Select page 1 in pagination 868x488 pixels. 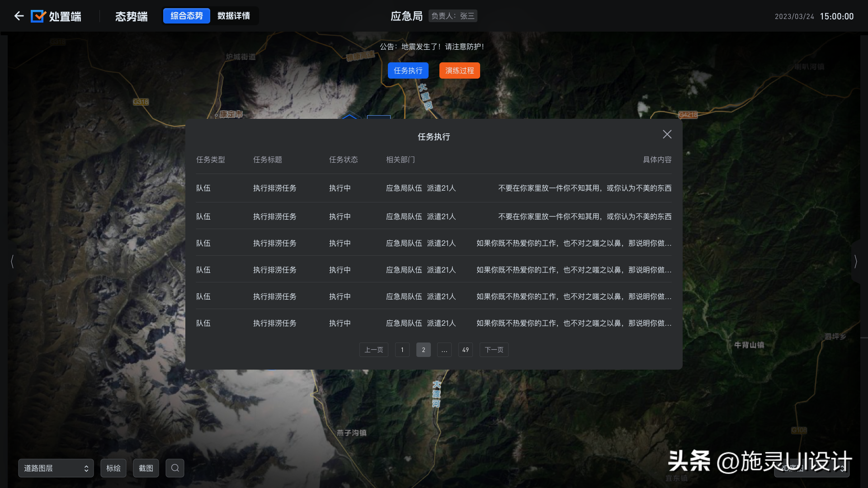[x=402, y=350]
